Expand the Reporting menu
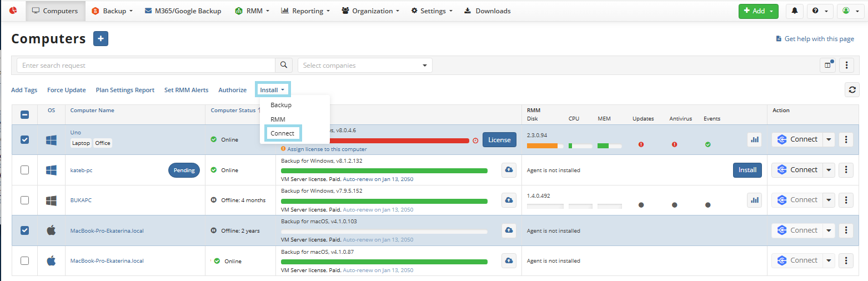Viewport: 868px width, 281px height. 305,11
